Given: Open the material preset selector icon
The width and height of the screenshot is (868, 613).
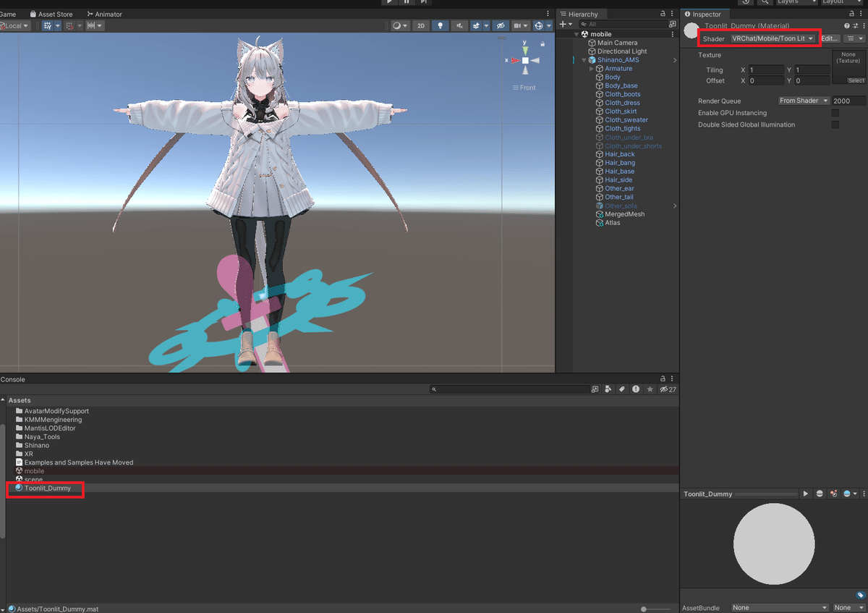Looking at the screenshot, I should tap(855, 26).
